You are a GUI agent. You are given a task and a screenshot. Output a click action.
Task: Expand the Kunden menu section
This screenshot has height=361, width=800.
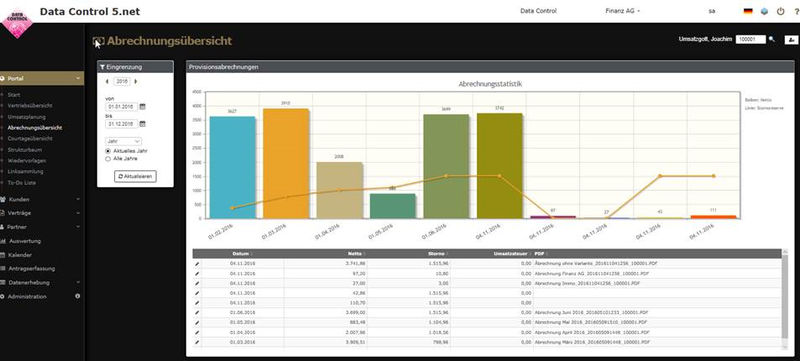(x=41, y=199)
